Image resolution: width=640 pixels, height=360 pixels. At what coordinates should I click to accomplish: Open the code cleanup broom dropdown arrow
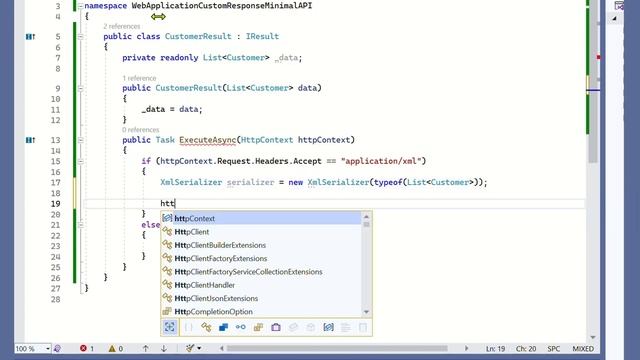[199, 348]
